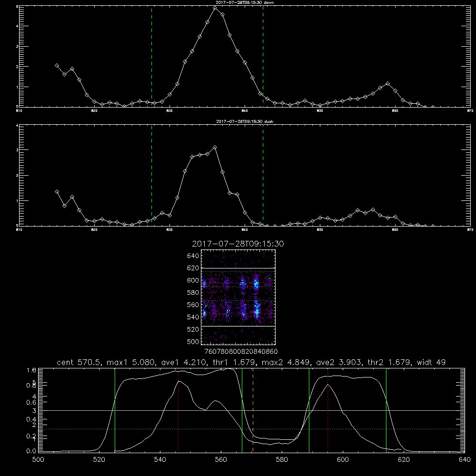Viewport: 476px width, 476px height.
Task: Click the '580' label on the bottom plot x-axis
Action: 282,460
